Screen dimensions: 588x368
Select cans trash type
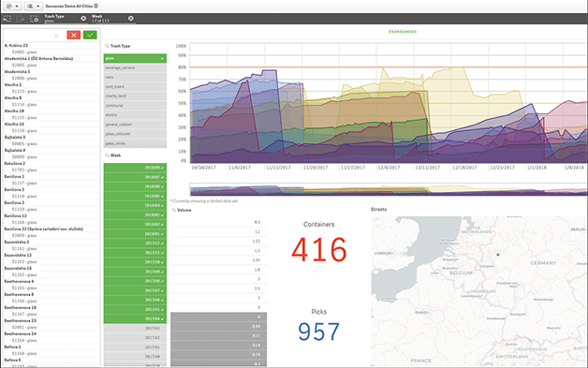pos(135,78)
